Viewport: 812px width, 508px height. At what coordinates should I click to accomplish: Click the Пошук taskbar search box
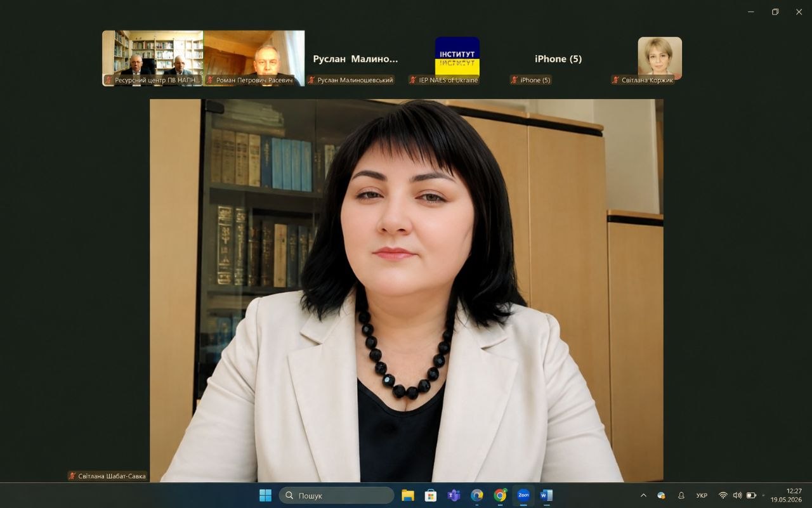tap(337, 495)
